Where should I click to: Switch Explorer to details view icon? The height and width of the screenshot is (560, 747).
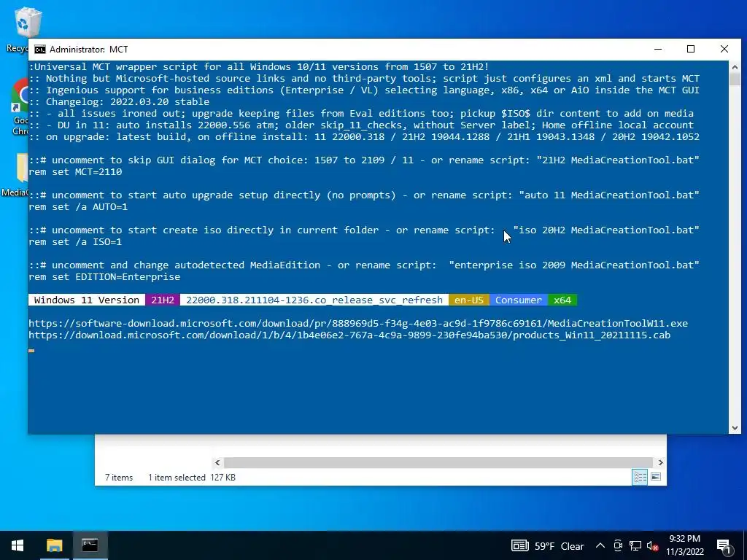click(640, 477)
